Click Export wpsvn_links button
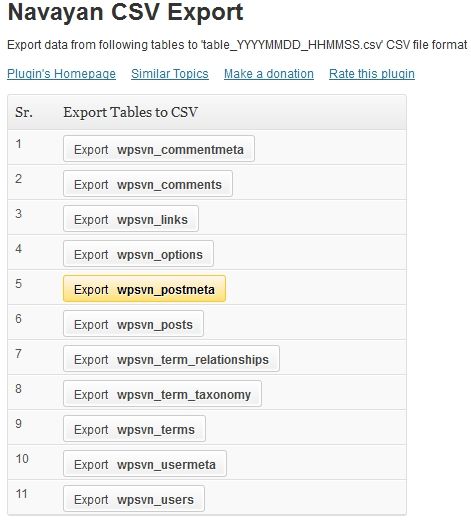The image size is (471, 522). pyautogui.click(x=131, y=219)
